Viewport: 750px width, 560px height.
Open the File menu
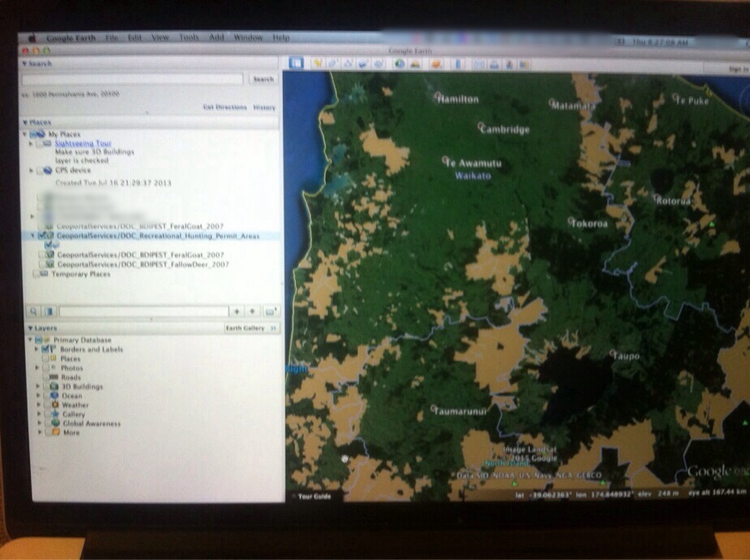click(112, 38)
